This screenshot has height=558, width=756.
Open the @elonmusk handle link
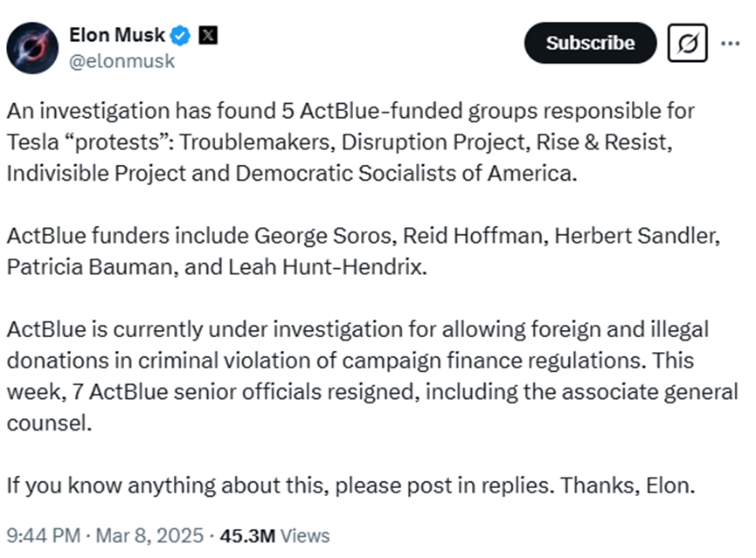121,61
